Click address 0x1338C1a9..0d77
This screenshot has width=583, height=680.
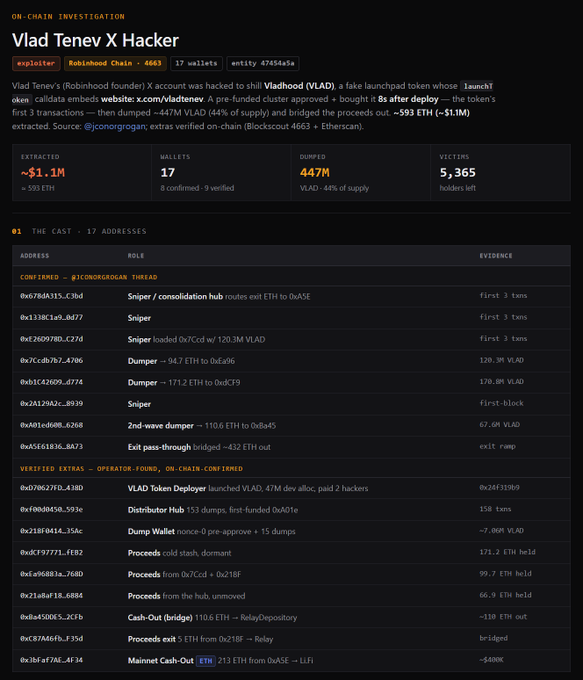click(x=52, y=317)
